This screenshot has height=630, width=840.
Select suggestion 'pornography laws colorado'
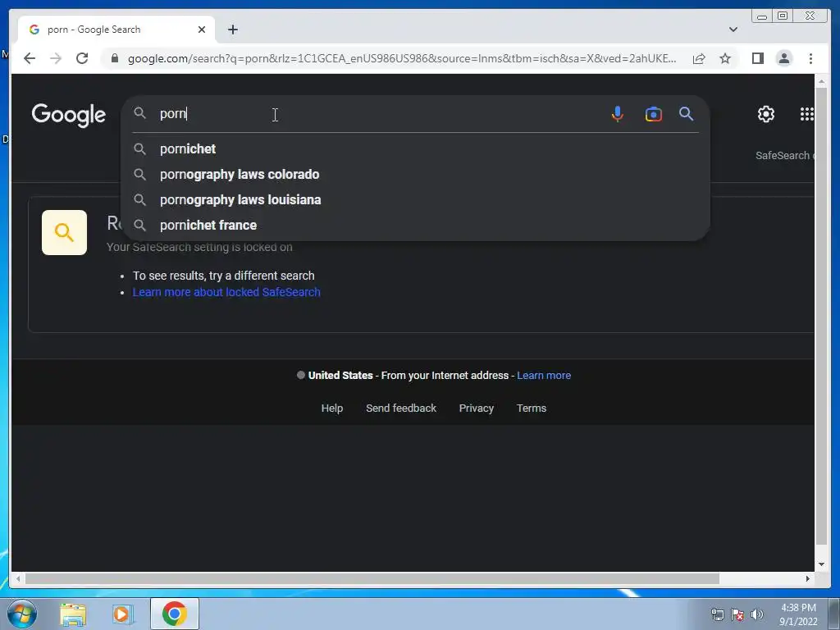pos(415,174)
